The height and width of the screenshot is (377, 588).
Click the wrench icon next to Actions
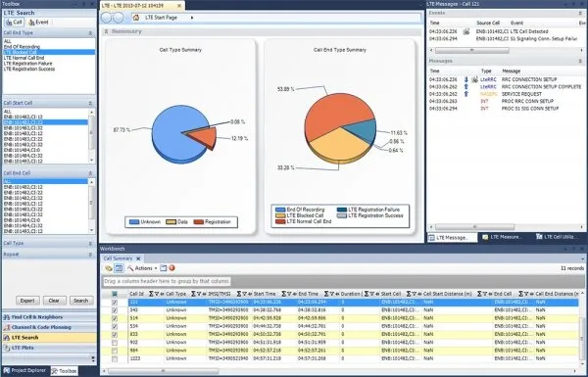(x=130, y=268)
